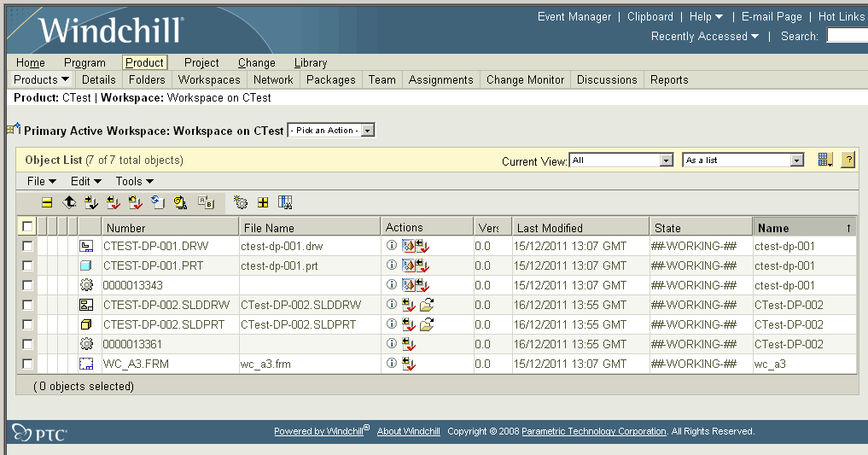
Task: Switch to the Program tab
Action: [x=84, y=62]
